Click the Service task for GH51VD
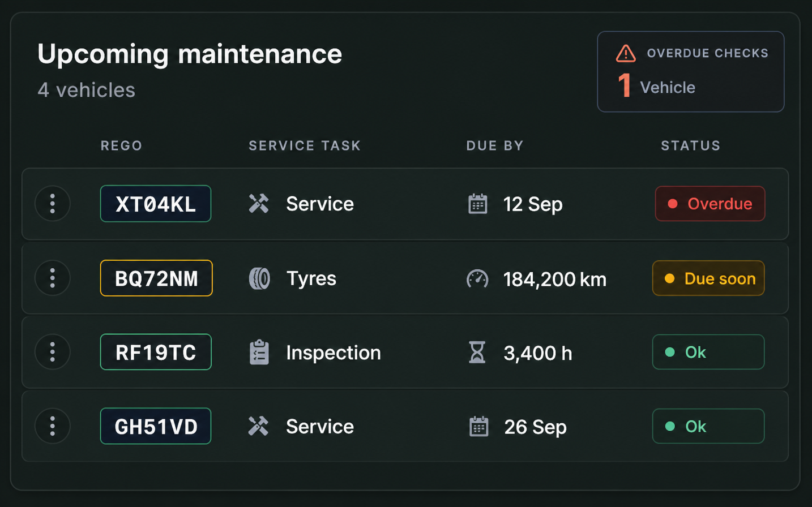 tap(320, 426)
